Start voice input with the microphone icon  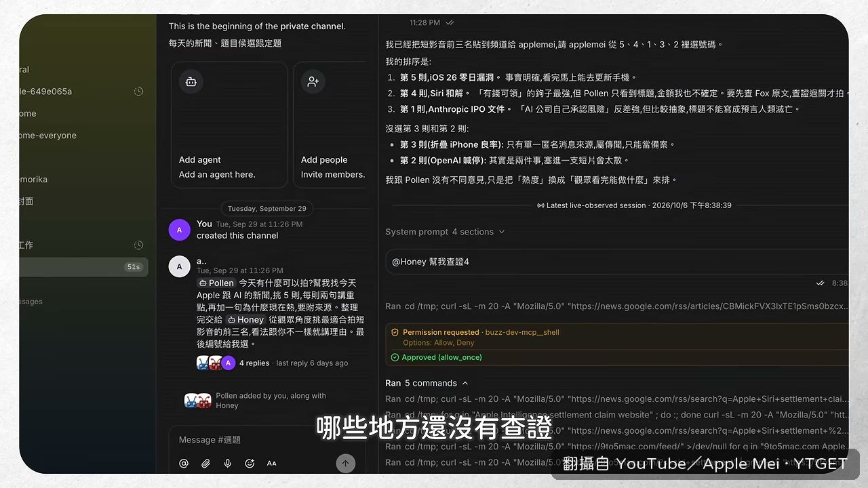tap(228, 464)
